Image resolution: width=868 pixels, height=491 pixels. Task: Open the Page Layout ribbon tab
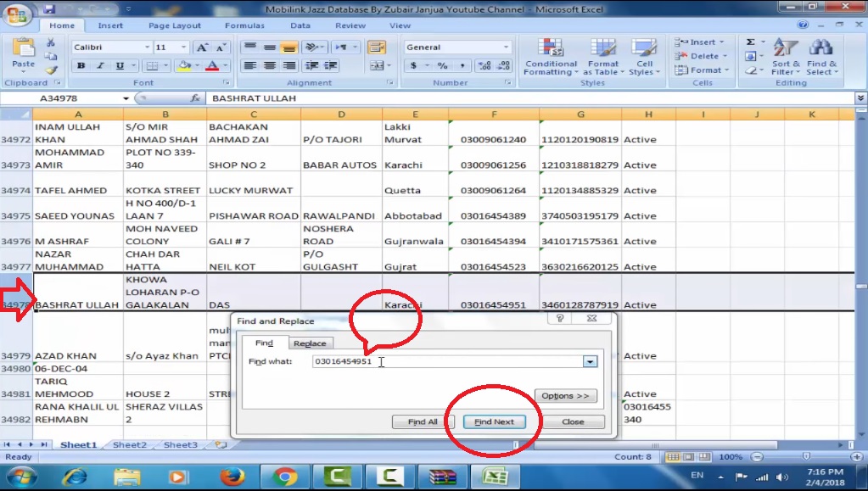[175, 25]
